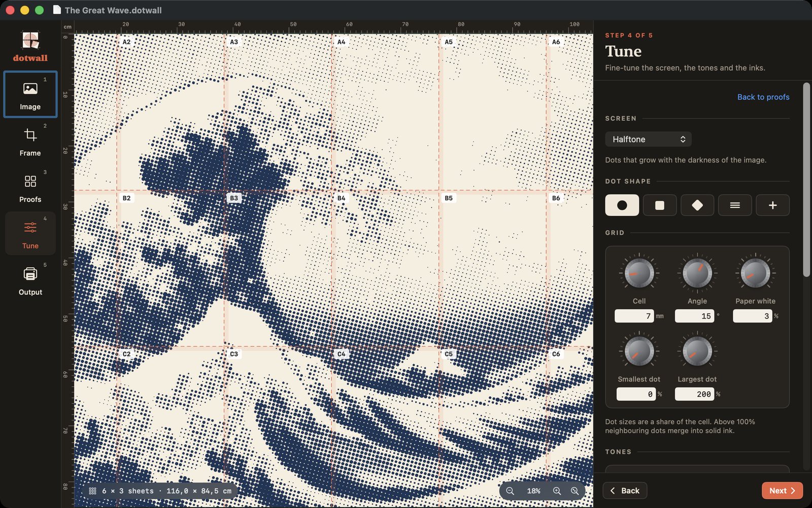Click the Largest dot knob

click(697, 351)
